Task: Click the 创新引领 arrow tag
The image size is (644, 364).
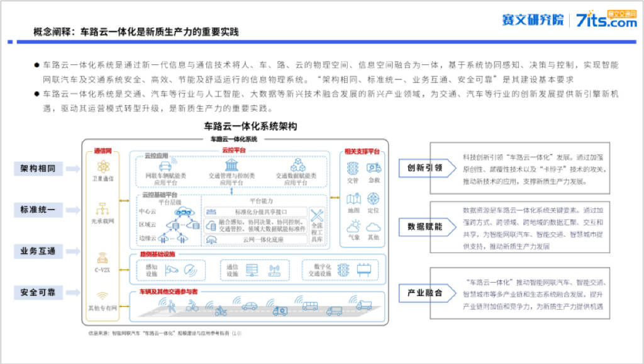Action: point(427,168)
